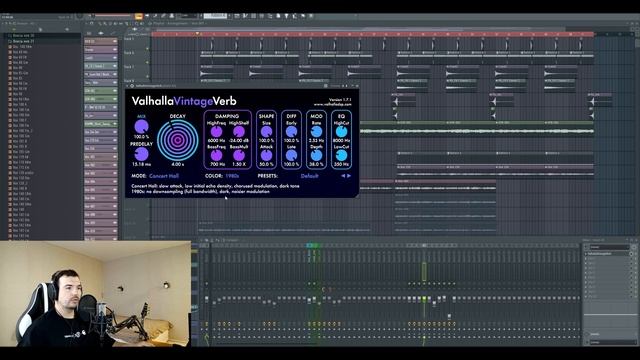The width and height of the screenshot is (640, 360).
Task: Adjust the Early diffusion knob
Action: 291,131
